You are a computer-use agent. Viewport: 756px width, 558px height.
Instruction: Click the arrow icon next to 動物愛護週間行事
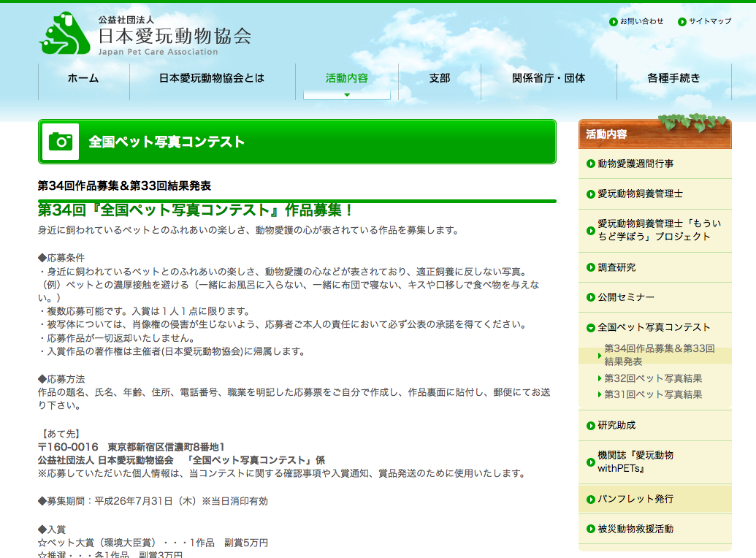(590, 164)
